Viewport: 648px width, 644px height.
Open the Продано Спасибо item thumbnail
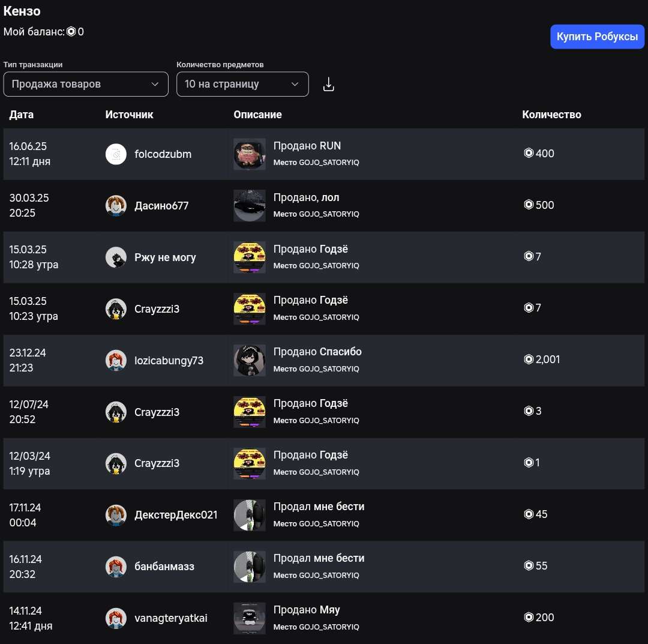coord(249,361)
